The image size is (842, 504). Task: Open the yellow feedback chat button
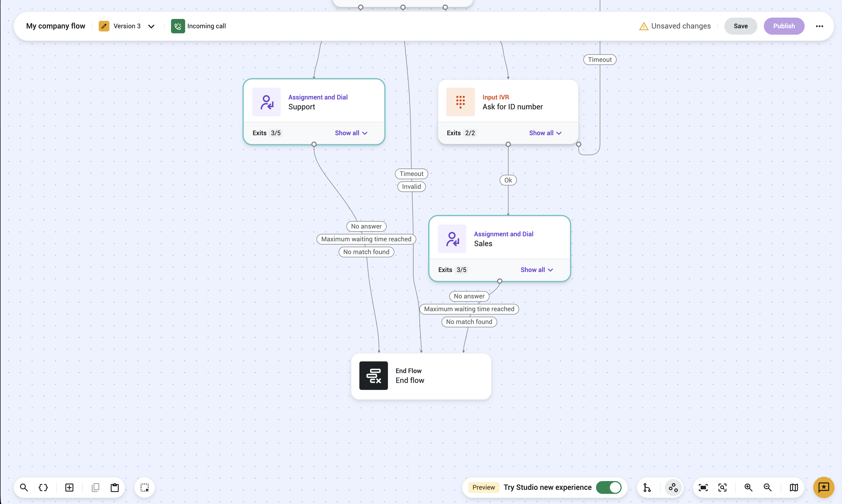[824, 488]
